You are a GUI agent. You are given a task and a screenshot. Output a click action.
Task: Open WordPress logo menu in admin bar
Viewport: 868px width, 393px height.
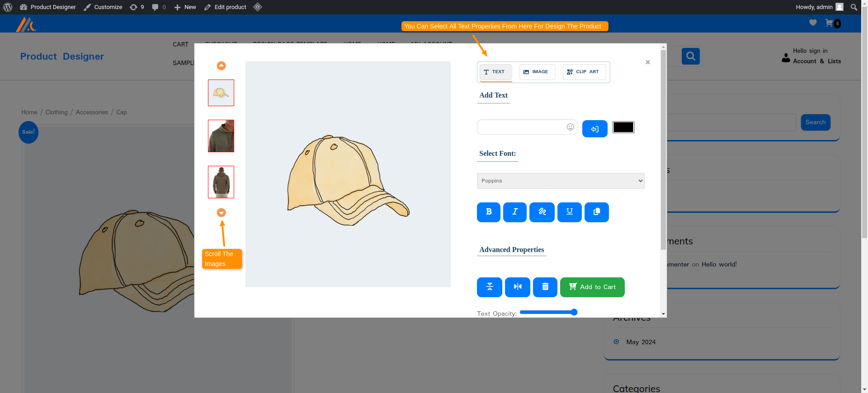(8, 7)
